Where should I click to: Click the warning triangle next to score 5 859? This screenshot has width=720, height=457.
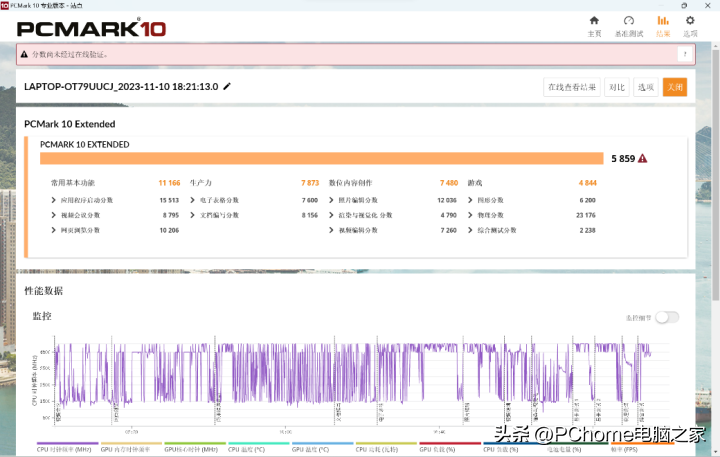point(642,158)
